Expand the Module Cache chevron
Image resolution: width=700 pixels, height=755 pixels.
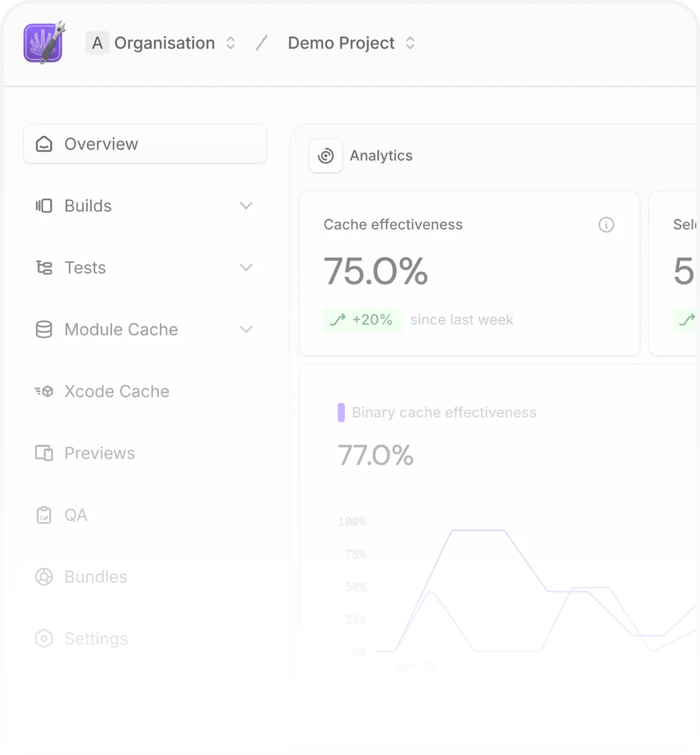[246, 329]
